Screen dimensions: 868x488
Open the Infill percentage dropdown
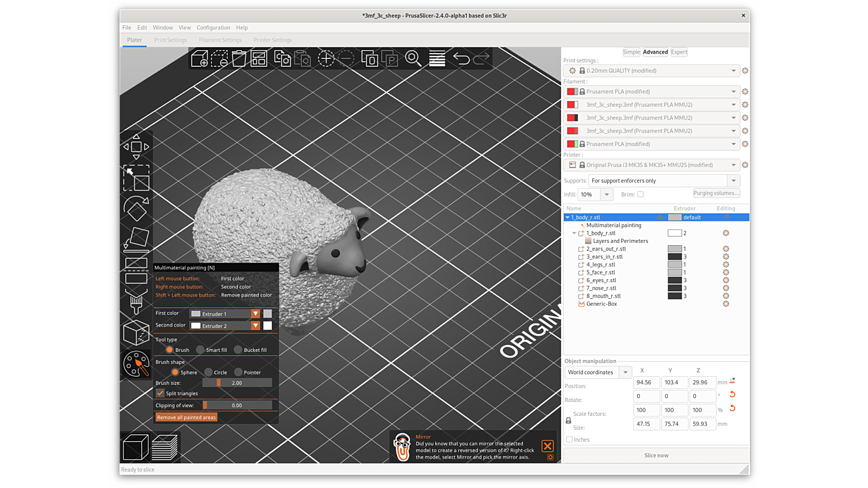(x=607, y=194)
